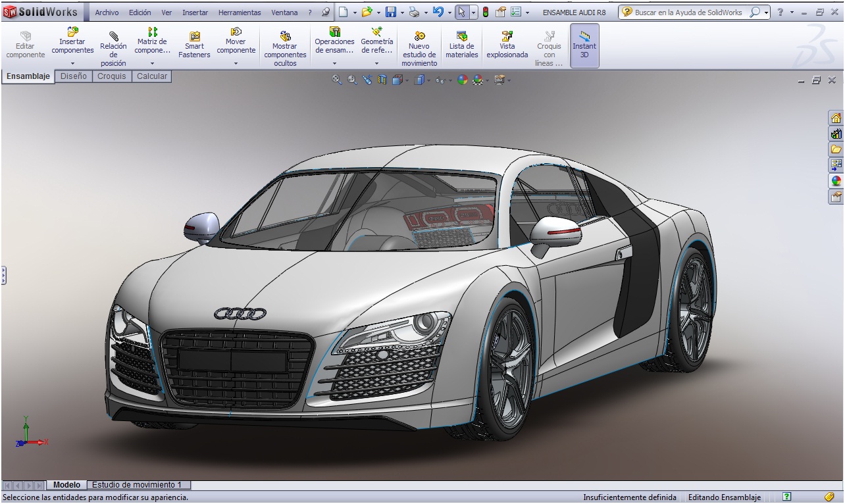The image size is (845, 504).
Task: Click the Options checklist icon
Action: [x=517, y=12]
